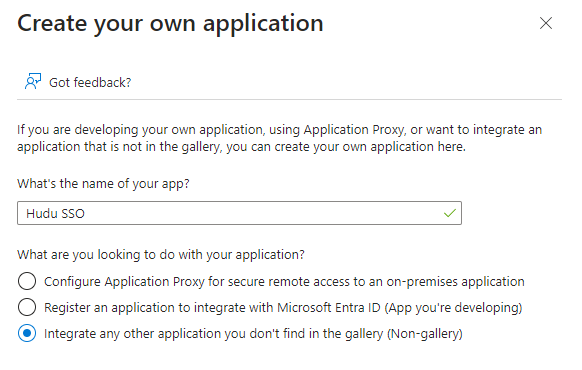This screenshot has height=370, width=582.
Task: Click the Create your own application heading
Action: click(x=170, y=24)
